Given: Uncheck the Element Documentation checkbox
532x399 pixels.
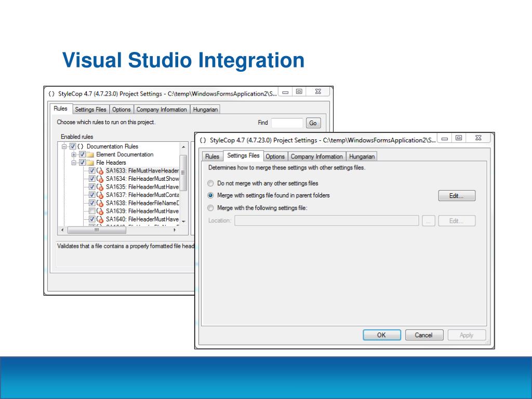Looking at the screenshot, I should point(82,155).
